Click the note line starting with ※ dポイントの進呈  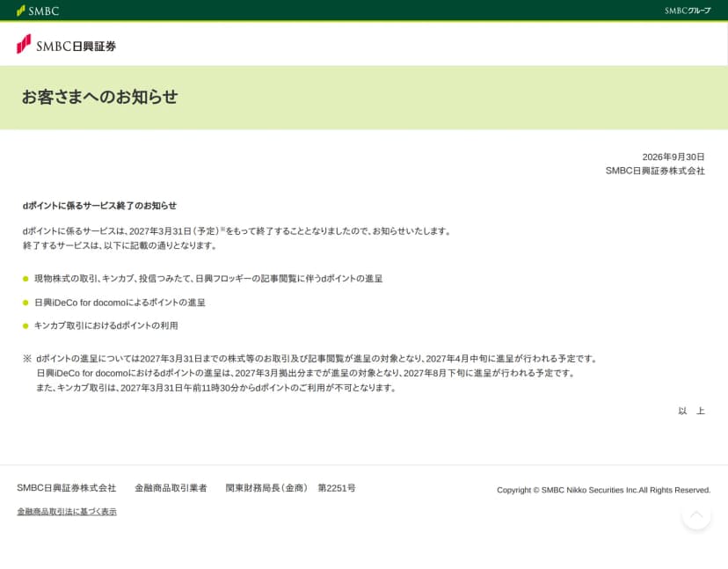310,359
